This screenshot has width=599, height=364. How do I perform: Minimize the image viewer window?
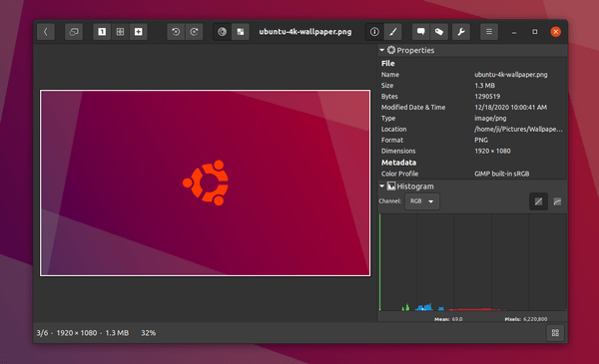514,32
